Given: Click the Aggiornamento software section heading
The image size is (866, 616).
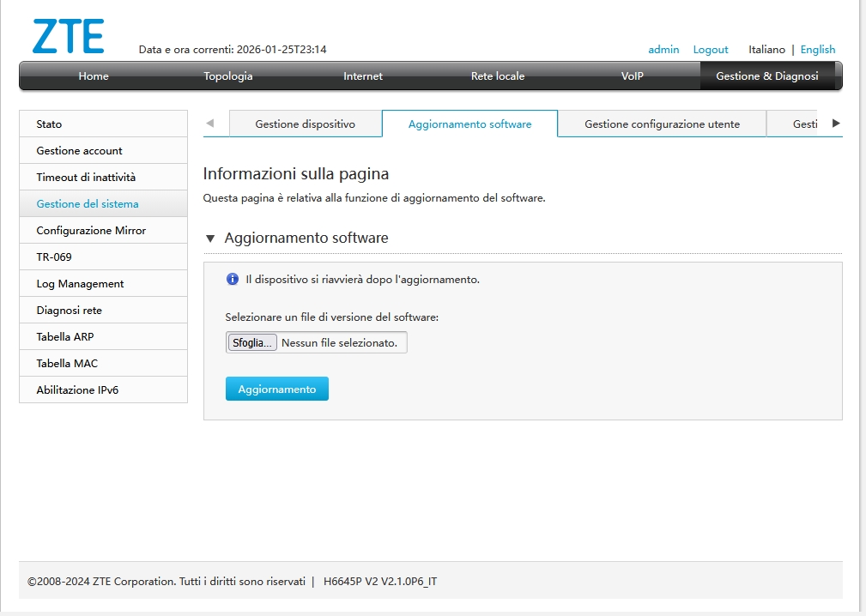Looking at the screenshot, I should (306, 238).
